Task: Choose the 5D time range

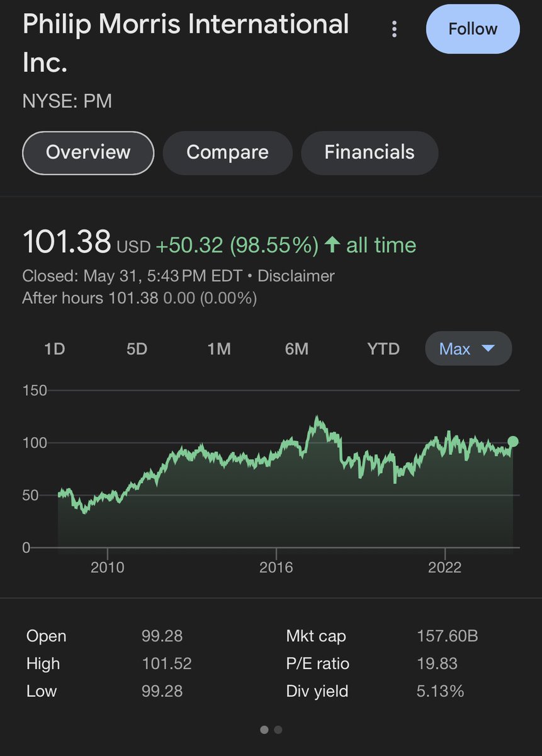Action: click(x=137, y=348)
